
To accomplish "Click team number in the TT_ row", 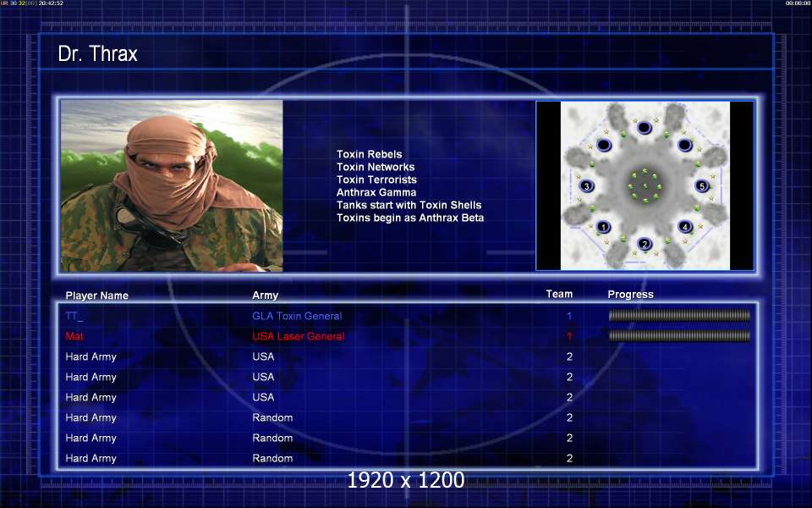I will tap(569, 316).
